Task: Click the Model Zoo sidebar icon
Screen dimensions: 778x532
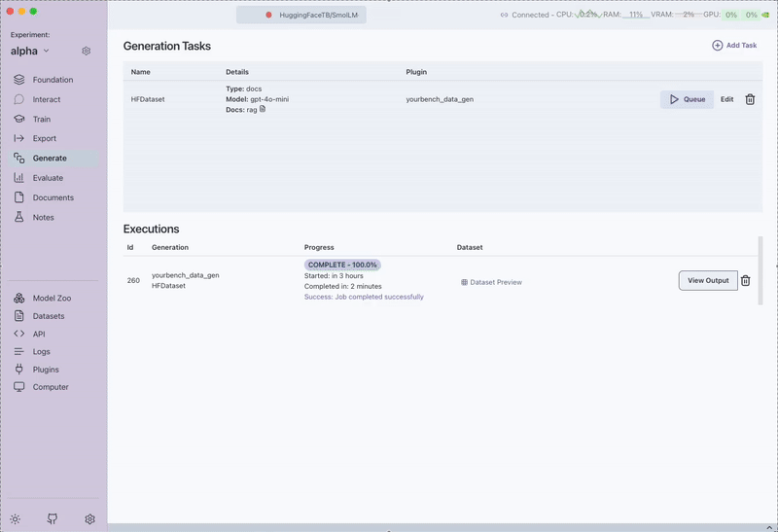Action: coord(19,299)
